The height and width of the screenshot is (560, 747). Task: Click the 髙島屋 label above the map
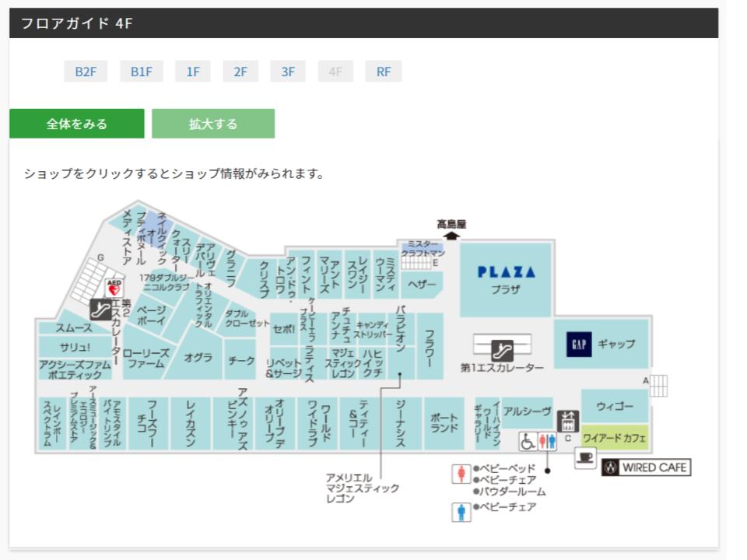coord(451,224)
